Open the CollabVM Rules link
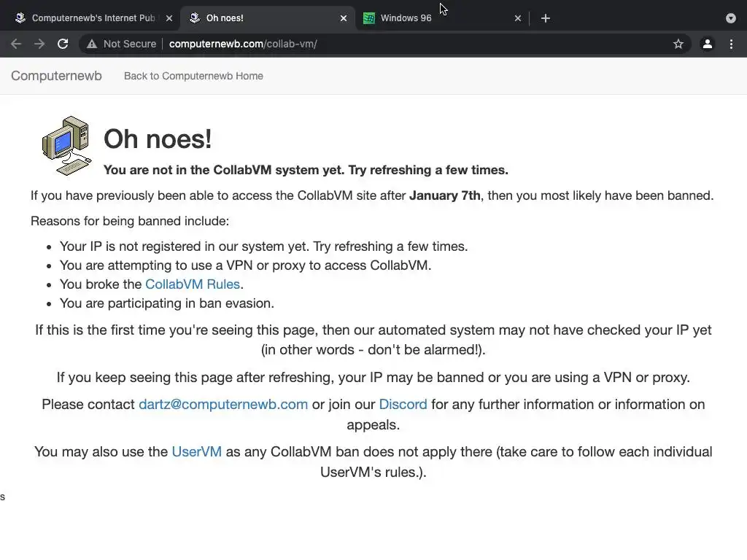 click(x=193, y=284)
